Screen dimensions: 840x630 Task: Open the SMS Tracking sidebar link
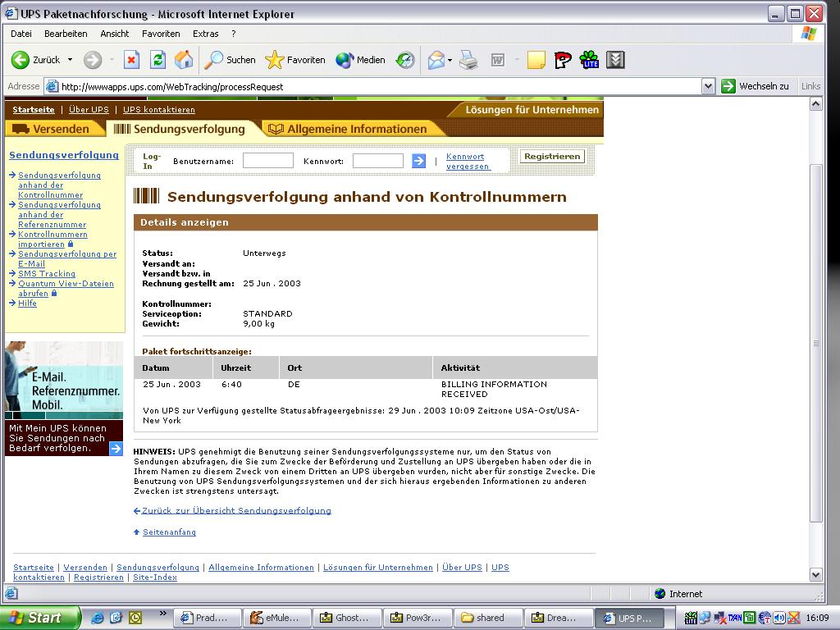point(47,274)
